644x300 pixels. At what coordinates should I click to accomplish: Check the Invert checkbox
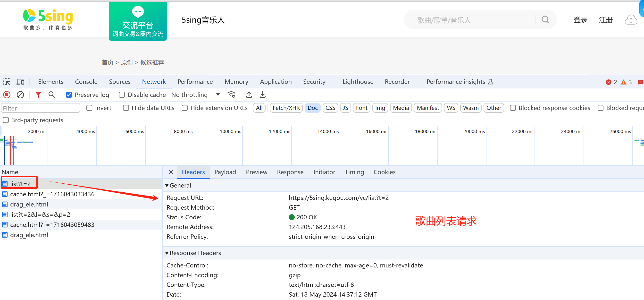89,108
